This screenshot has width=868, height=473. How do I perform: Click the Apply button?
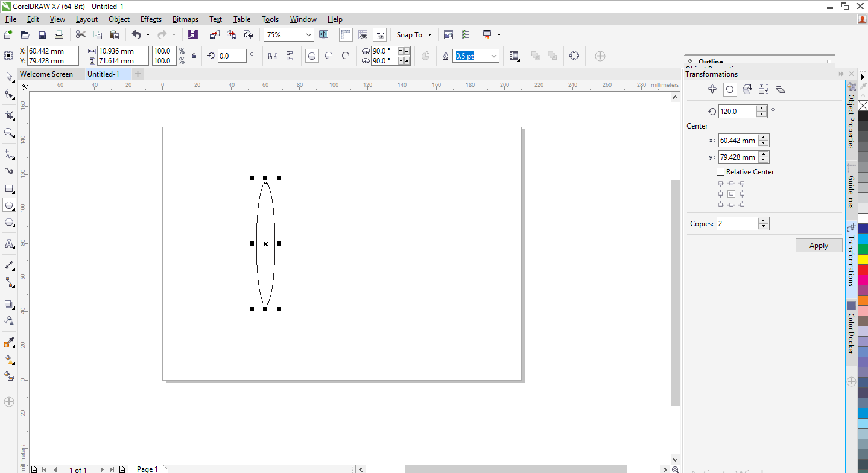click(x=819, y=246)
